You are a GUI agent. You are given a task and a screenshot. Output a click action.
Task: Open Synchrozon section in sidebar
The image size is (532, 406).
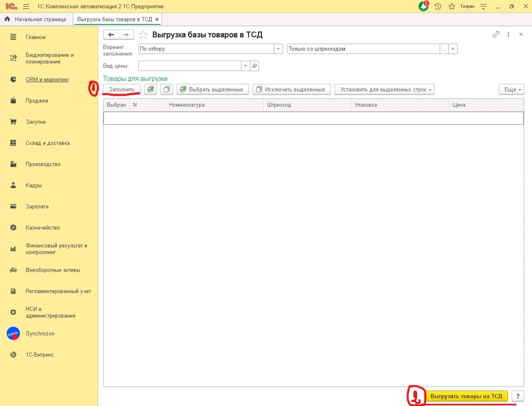tap(40, 333)
